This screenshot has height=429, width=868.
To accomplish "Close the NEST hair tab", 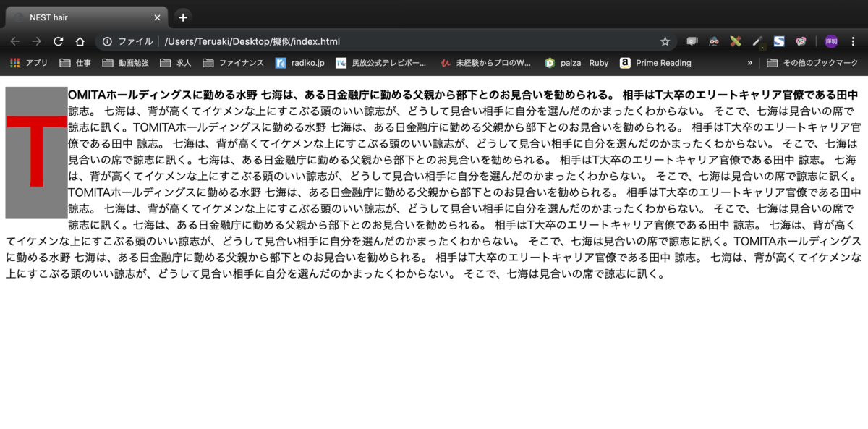I will [157, 17].
